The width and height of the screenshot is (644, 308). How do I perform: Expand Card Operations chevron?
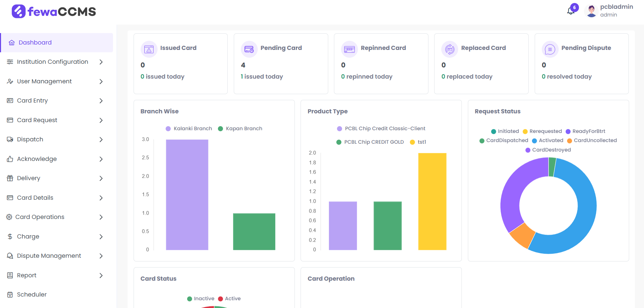[101, 217]
